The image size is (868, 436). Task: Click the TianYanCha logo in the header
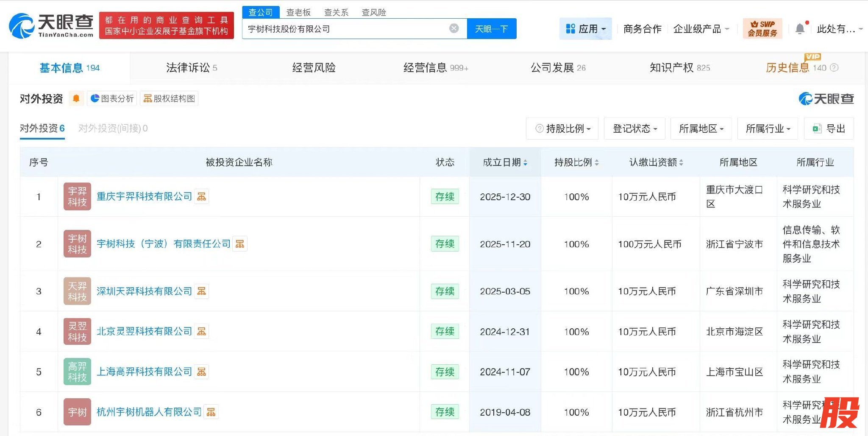51,25
